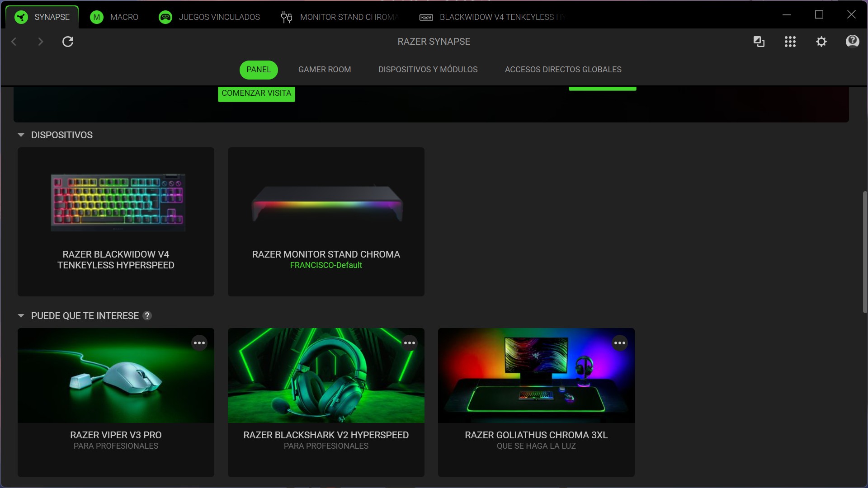The image size is (868, 488).
Task: Click the Que Se Haga La Luz subtitle
Action: pos(536,446)
